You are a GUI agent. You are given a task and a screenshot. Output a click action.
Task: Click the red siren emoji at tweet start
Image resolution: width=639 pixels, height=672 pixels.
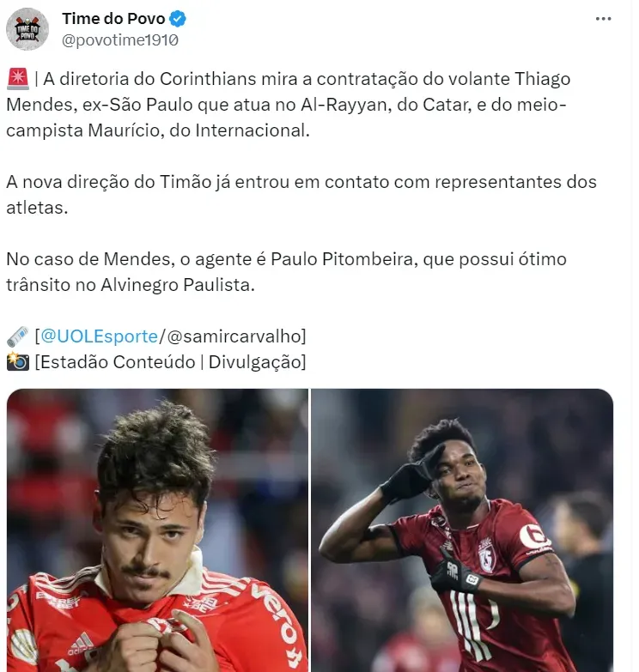[x=17, y=79]
